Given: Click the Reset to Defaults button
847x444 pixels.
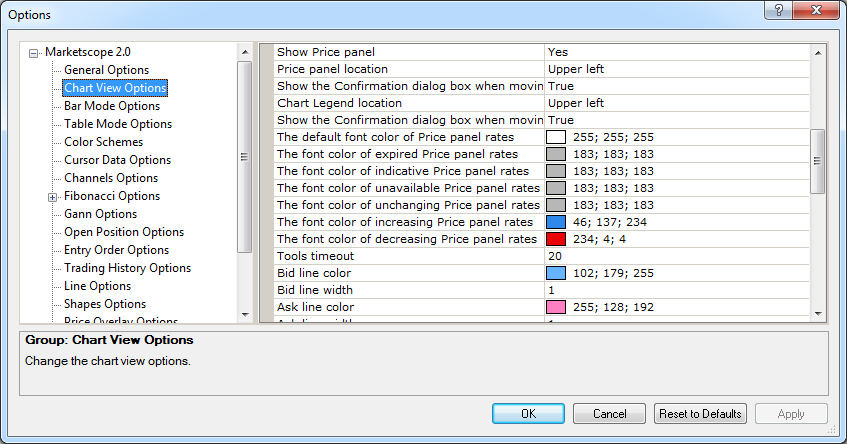Looking at the screenshot, I should tap(700, 414).
